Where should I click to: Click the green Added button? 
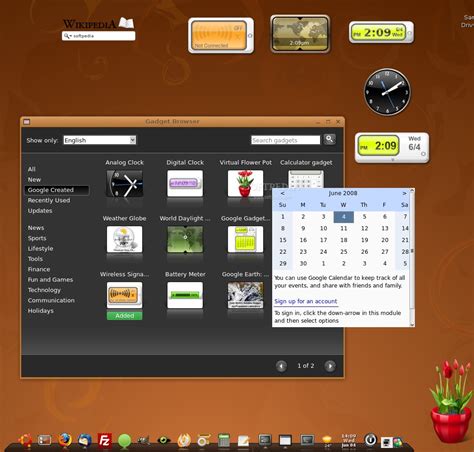point(124,316)
